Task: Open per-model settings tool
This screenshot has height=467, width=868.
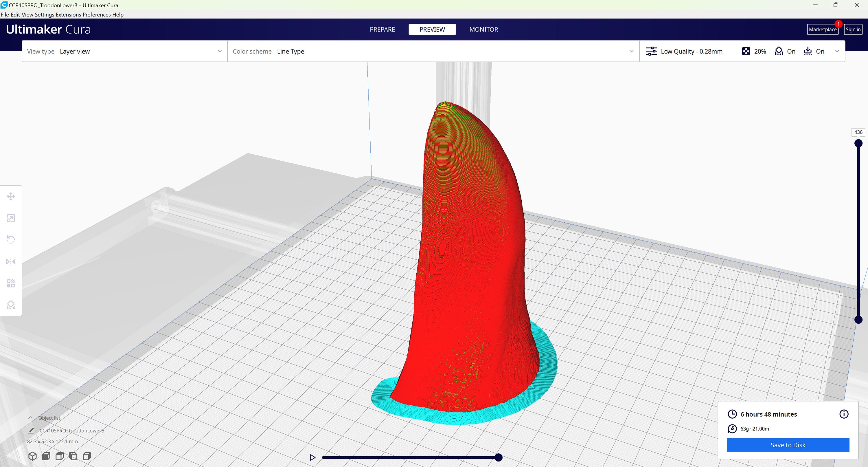Action: pos(11,283)
